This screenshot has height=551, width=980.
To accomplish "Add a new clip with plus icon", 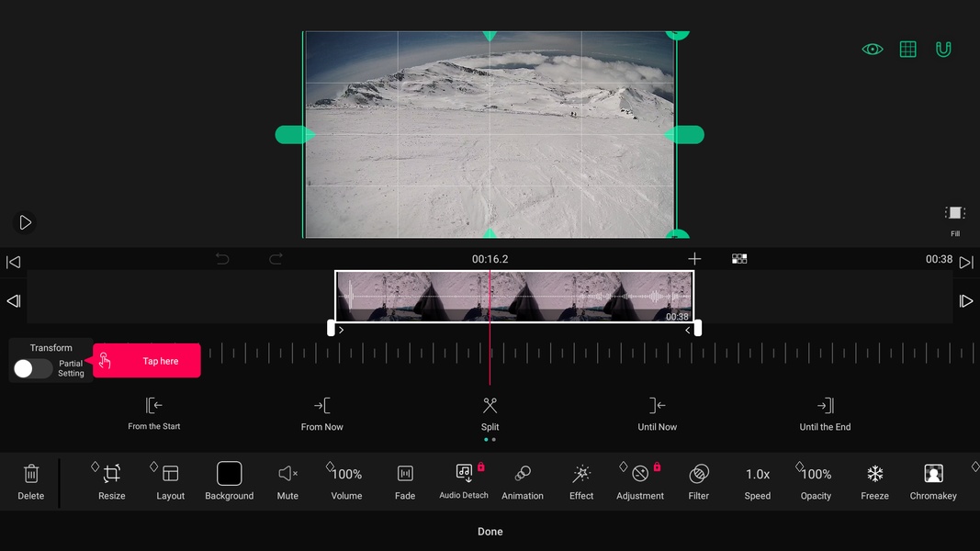I will (694, 259).
